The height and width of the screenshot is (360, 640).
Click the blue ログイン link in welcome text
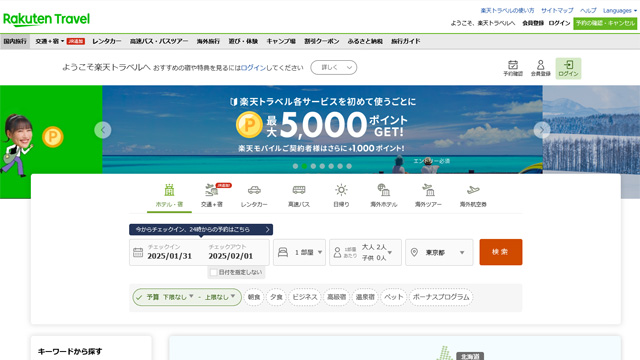(253, 68)
